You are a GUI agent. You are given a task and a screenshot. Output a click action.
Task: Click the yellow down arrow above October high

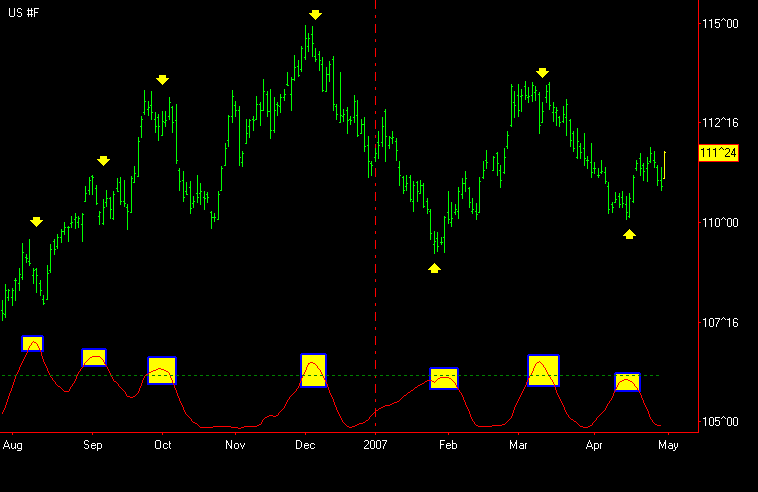[163, 80]
